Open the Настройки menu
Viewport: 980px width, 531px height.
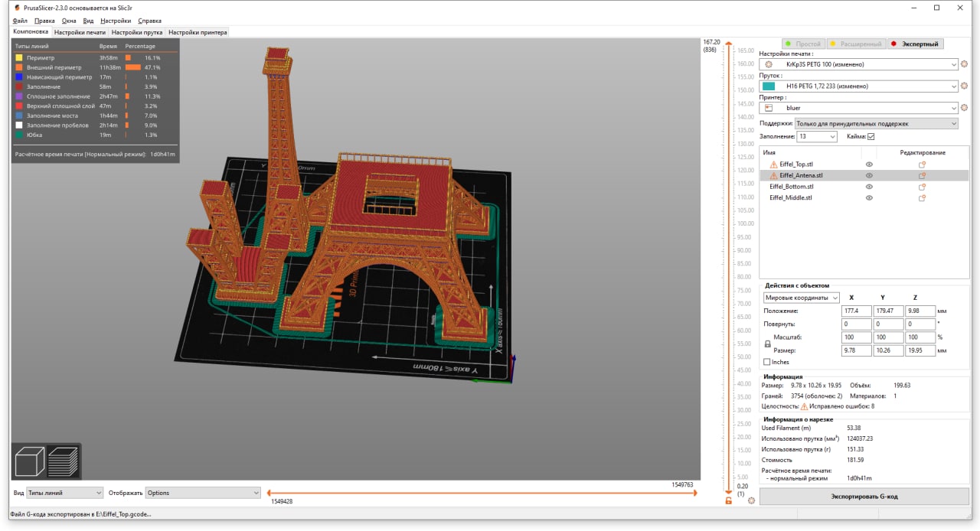tap(116, 21)
